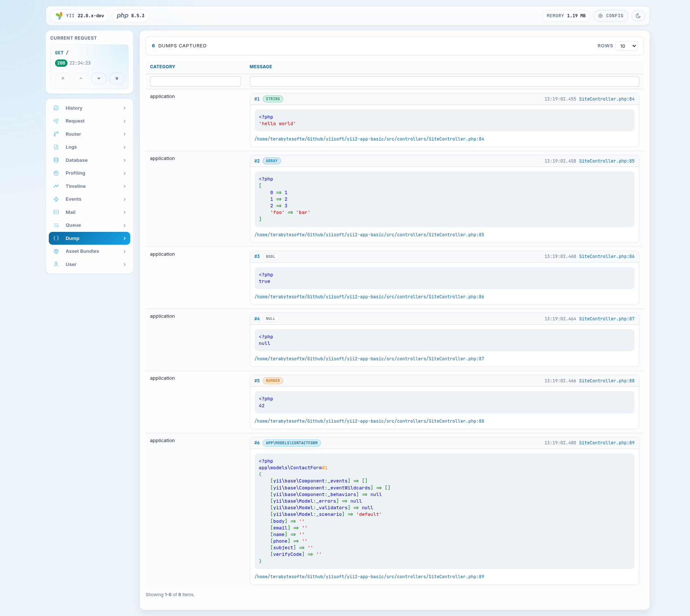The width and height of the screenshot is (690, 616).
Task: Click the Dump chevron arrow
Action: (x=125, y=238)
